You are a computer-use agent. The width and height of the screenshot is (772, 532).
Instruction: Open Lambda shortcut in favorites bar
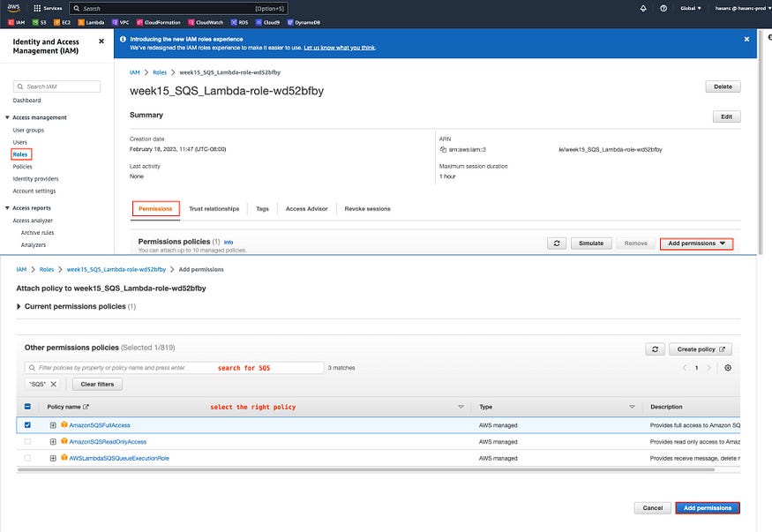pos(91,22)
